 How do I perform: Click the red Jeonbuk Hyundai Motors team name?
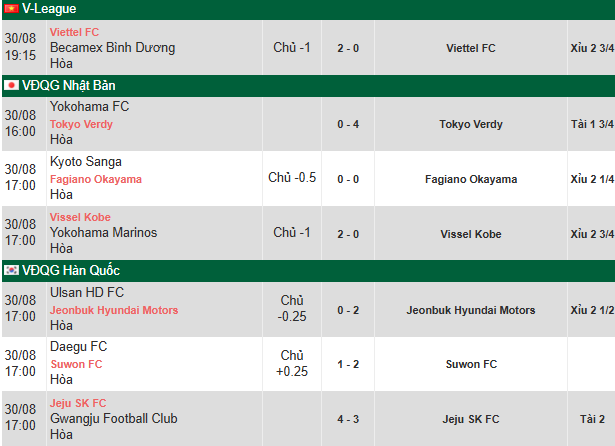pos(113,310)
